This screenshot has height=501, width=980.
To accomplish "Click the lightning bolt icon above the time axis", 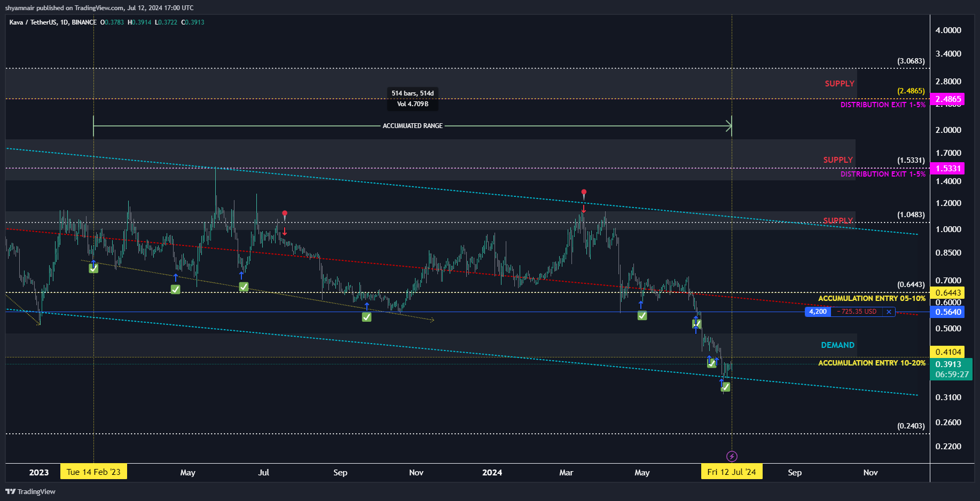I will click(x=732, y=456).
